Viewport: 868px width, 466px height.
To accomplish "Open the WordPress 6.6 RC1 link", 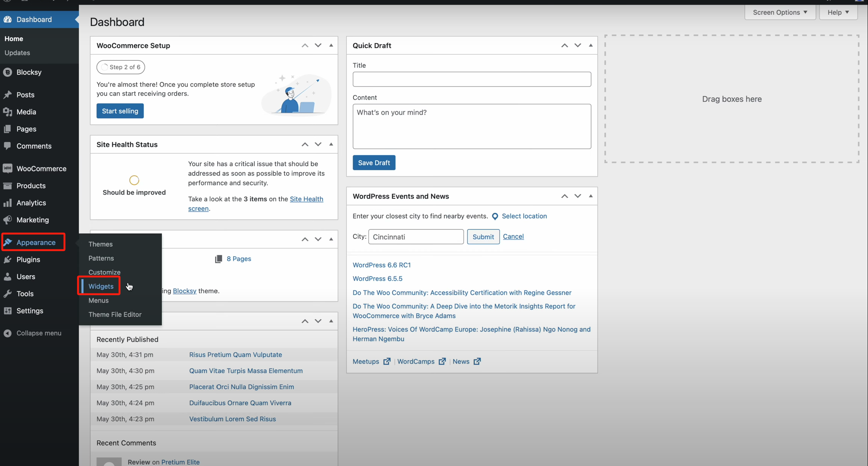I will [382, 265].
